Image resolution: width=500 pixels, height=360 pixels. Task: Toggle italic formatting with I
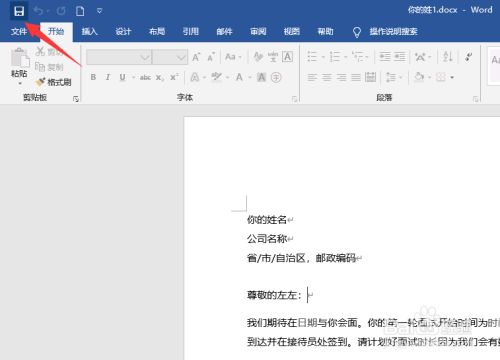(x=108, y=77)
